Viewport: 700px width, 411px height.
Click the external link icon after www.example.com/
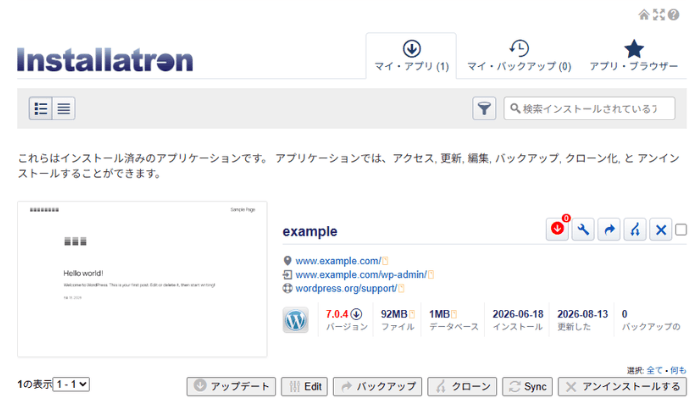[x=385, y=261]
